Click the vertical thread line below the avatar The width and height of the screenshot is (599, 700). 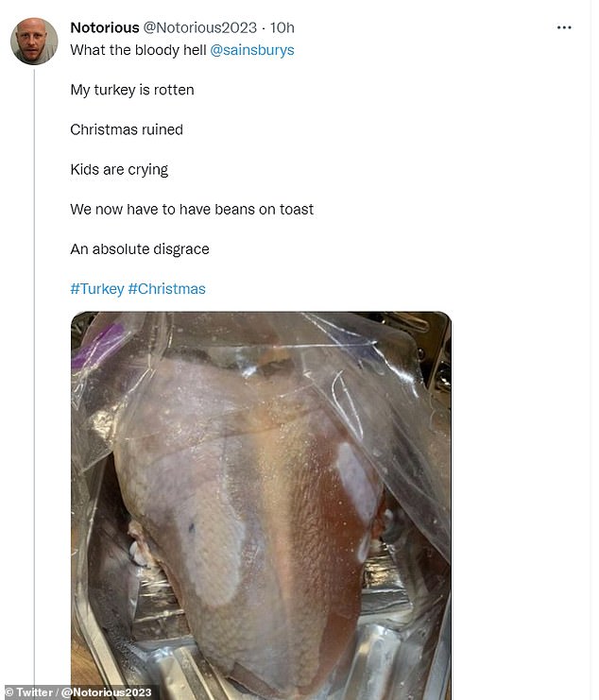pyautogui.click(x=34, y=378)
